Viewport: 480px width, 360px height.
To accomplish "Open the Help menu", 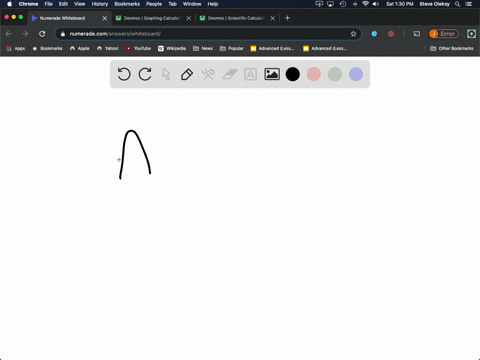I will [x=213, y=4].
